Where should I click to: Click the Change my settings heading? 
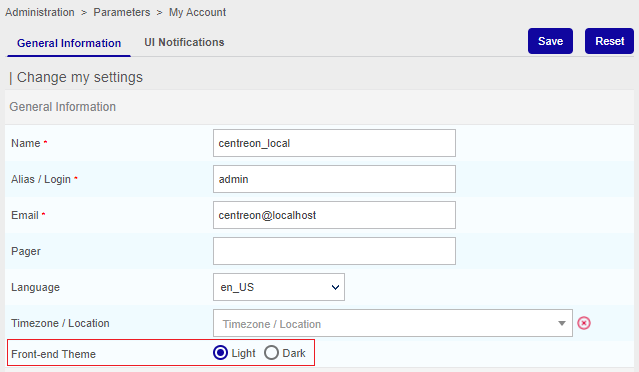click(80, 77)
